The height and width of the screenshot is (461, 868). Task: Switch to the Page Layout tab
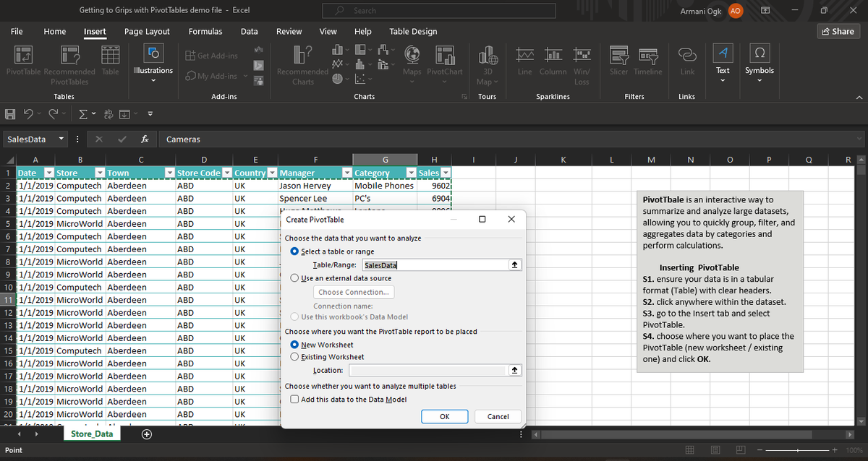tap(147, 31)
